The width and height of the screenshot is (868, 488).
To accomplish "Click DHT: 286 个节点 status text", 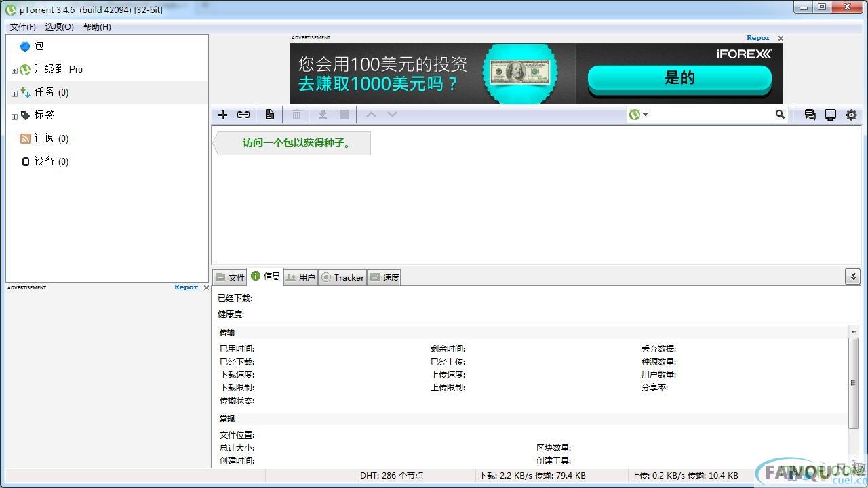I will pyautogui.click(x=391, y=476).
